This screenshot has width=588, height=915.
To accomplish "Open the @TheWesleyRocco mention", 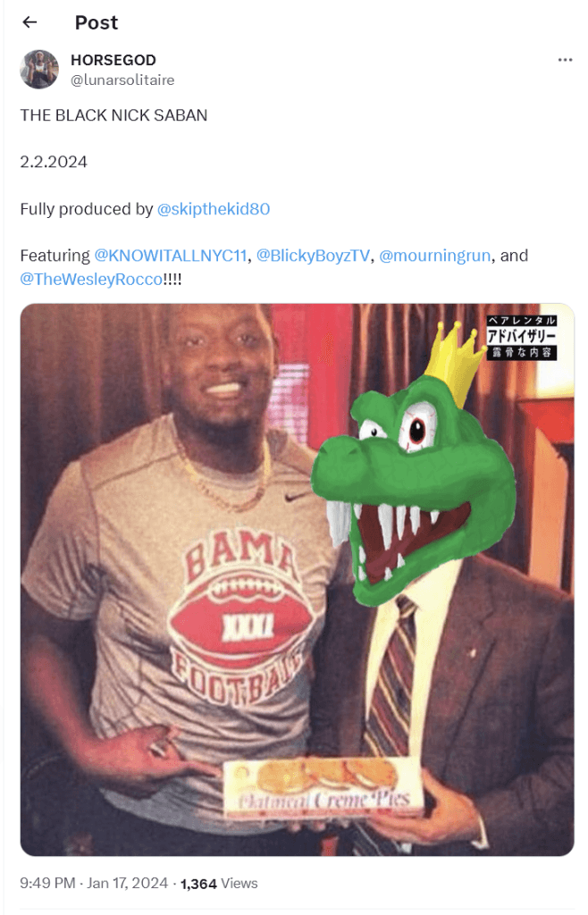I will coord(91,279).
